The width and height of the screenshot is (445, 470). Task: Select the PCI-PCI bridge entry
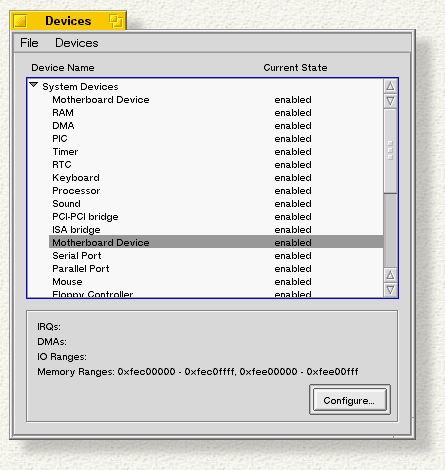coord(216,217)
